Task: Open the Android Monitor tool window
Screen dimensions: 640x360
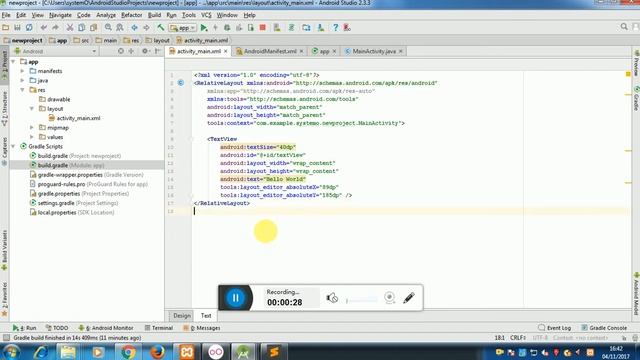Action: 106,328
